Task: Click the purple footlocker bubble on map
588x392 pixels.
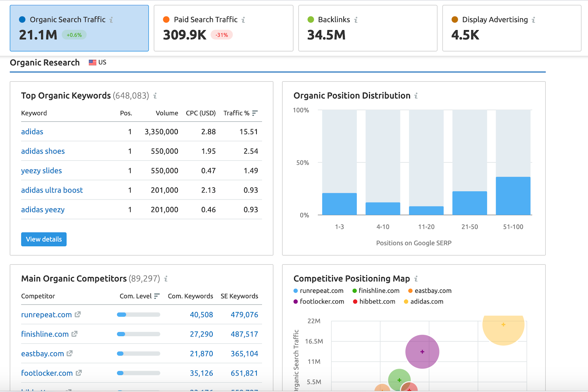Action: click(422, 352)
